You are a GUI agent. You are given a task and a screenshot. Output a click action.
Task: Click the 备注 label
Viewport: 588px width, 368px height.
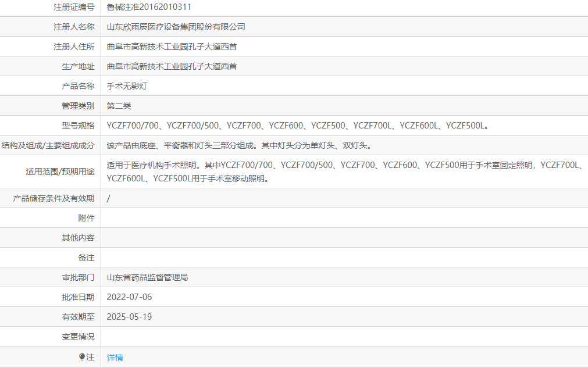pos(86,258)
